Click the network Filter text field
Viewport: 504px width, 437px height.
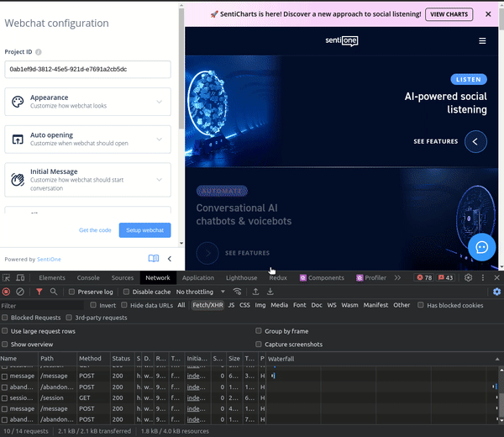(42, 306)
